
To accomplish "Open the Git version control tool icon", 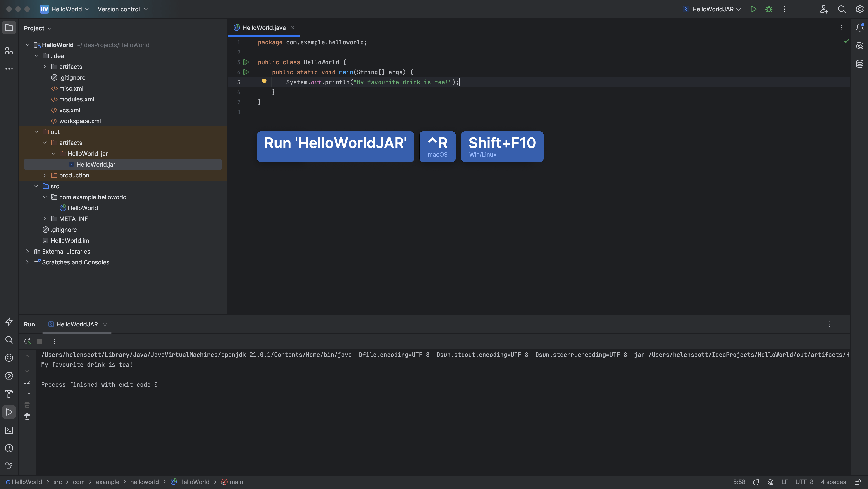I will tap(9, 466).
